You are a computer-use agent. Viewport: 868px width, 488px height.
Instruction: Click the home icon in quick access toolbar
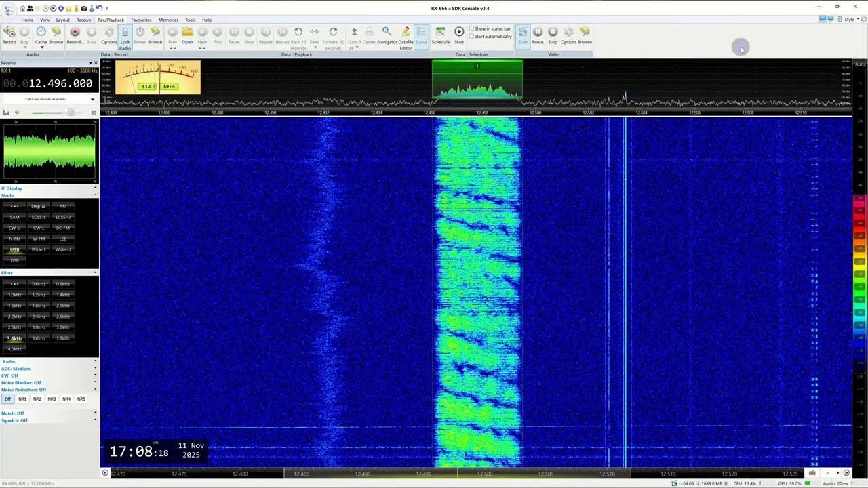pos(22,9)
